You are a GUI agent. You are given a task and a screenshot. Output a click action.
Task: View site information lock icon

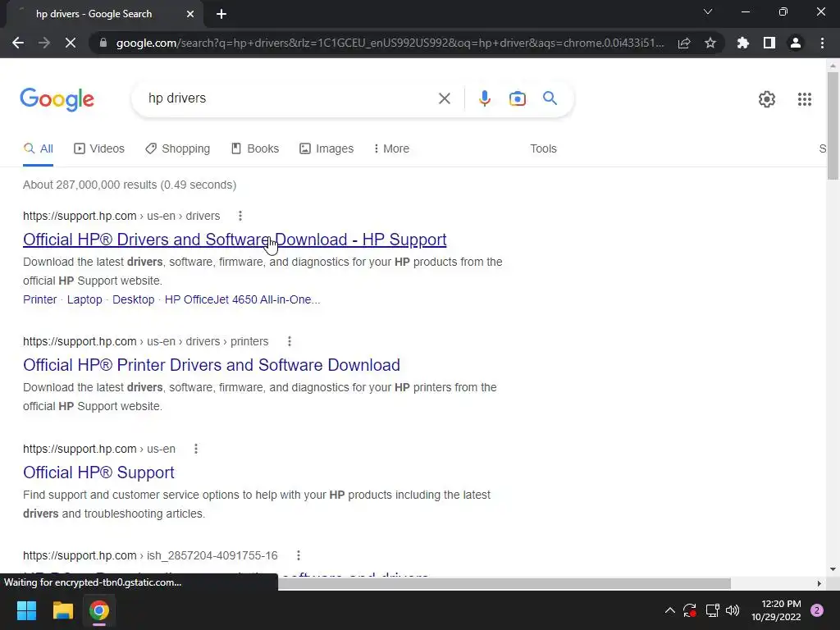pos(103,43)
